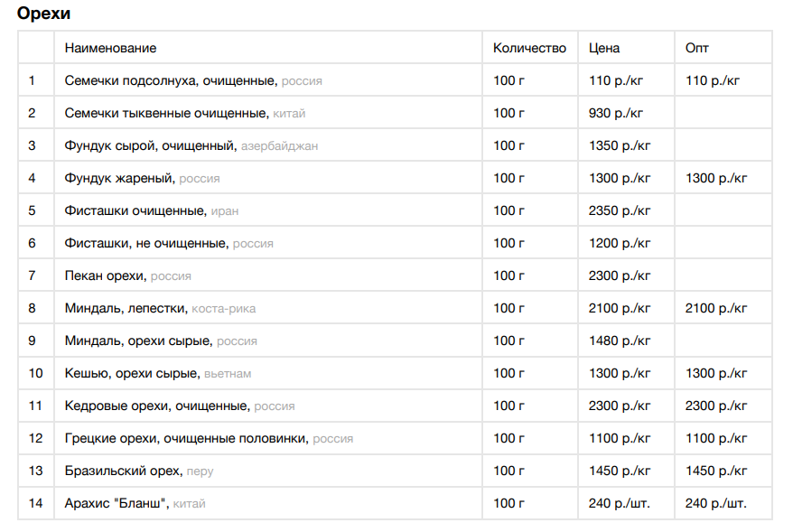
Task: Click the Арахис "Бланш" product name
Action: coord(116,503)
